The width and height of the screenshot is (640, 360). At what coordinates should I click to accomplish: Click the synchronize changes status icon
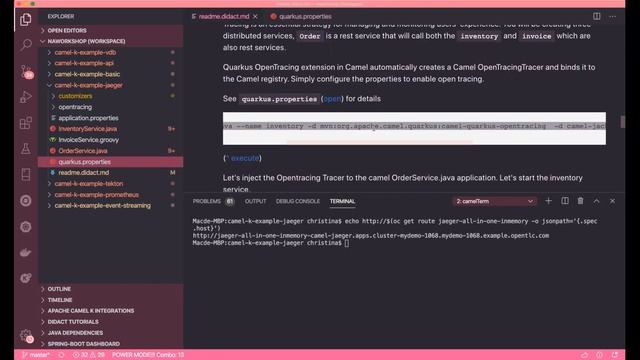coord(61,355)
